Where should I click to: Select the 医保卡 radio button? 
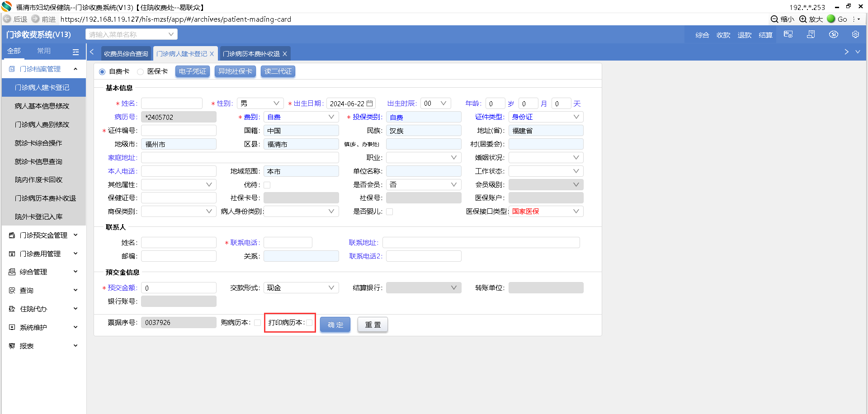[x=141, y=72]
